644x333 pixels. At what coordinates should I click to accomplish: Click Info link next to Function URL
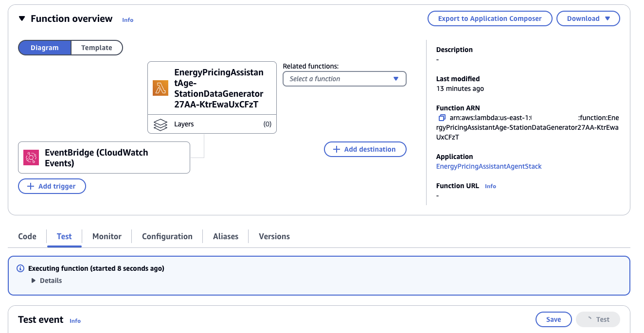[x=490, y=186]
